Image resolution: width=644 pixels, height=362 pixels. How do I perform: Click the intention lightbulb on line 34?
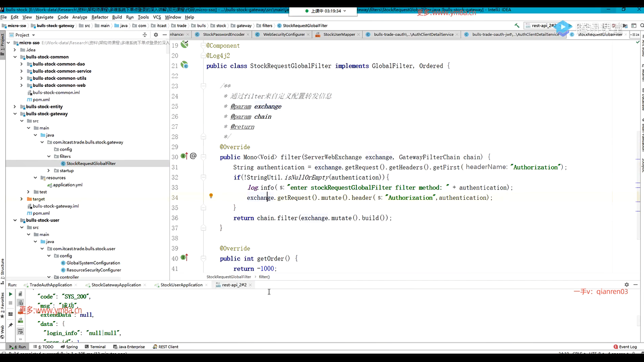pos(211,196)
